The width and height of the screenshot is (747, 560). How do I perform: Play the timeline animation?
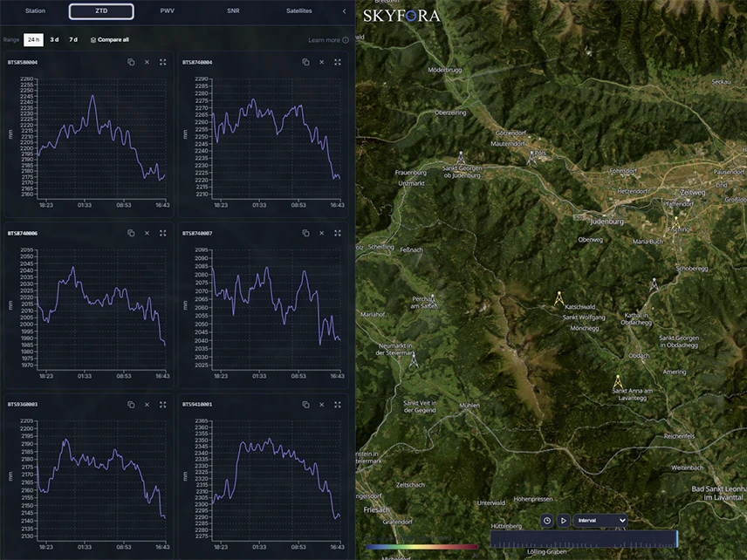pyautogui.click(x=563, y=521)
